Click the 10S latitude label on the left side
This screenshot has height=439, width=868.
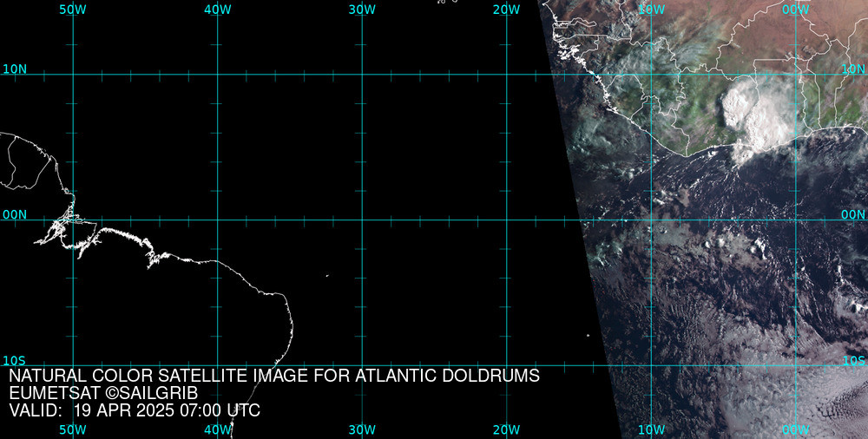[15, 361]
